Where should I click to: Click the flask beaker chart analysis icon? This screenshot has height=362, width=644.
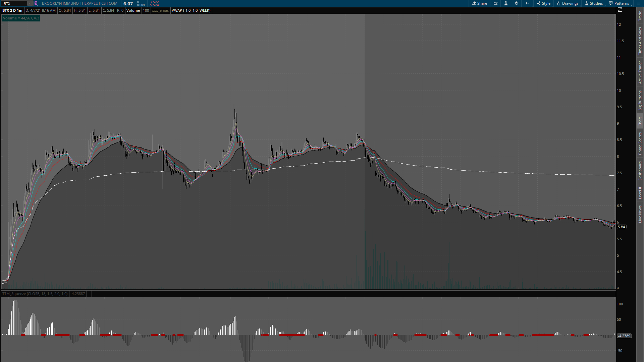point(506,3)
